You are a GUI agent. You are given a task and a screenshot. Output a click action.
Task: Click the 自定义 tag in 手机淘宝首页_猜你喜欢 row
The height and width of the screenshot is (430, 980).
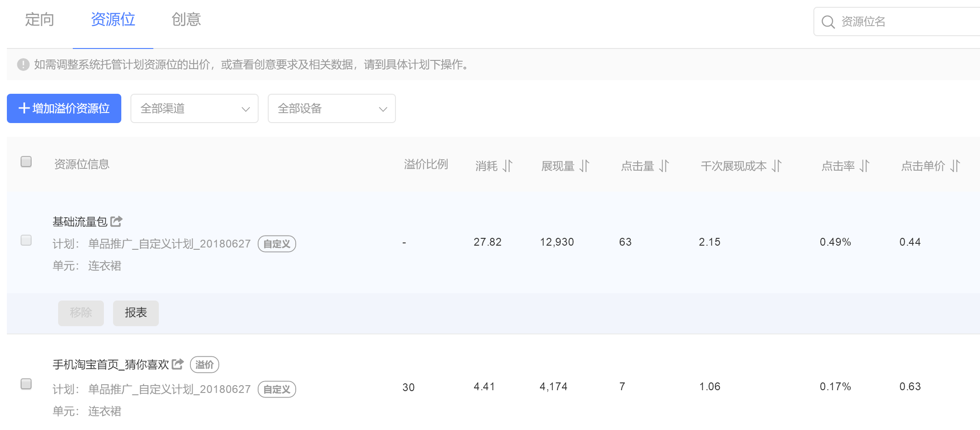click(277, 389)
